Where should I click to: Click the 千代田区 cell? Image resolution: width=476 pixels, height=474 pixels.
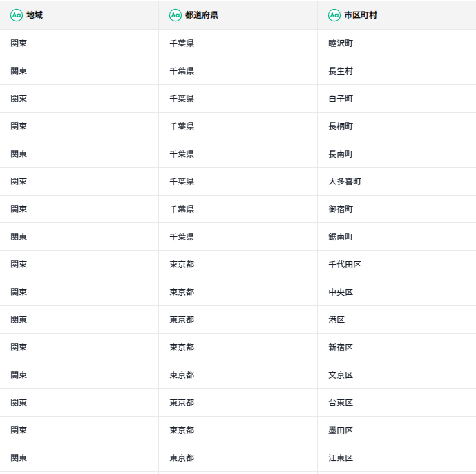coord(397,265)
